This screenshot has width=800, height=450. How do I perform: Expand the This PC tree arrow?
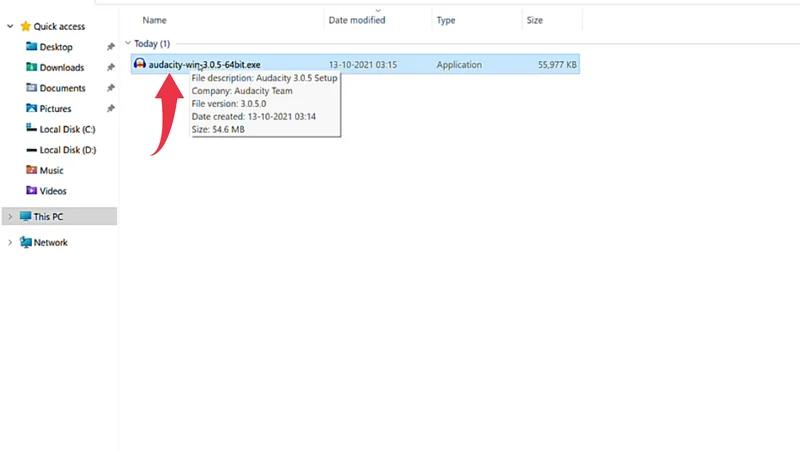coord(10,216)
